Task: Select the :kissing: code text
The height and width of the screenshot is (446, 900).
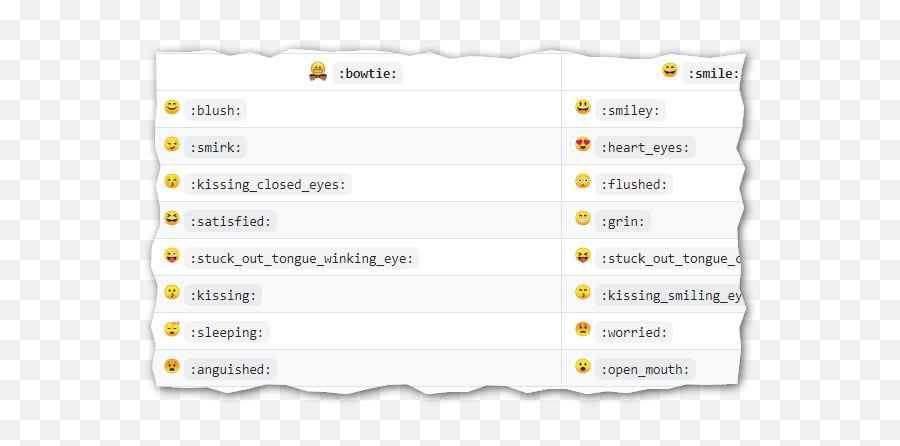Action: coord(223,295)
